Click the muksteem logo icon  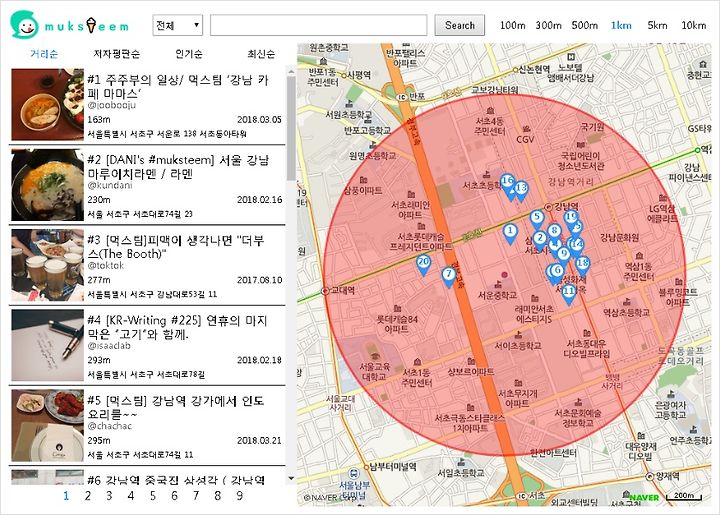24,24
